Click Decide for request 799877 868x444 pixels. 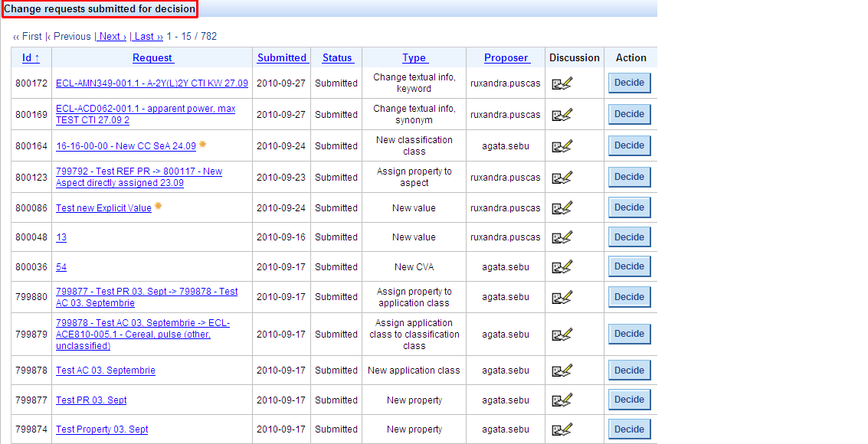(x=629, y=400)
